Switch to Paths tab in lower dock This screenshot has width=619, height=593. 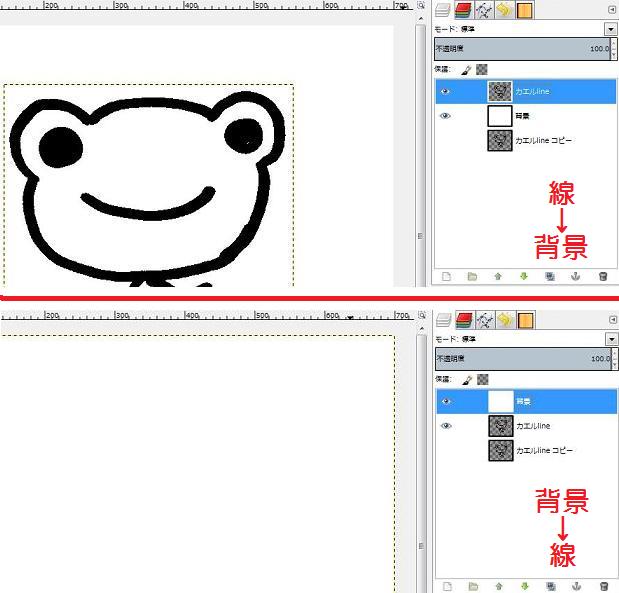click(x=485, y=320)
